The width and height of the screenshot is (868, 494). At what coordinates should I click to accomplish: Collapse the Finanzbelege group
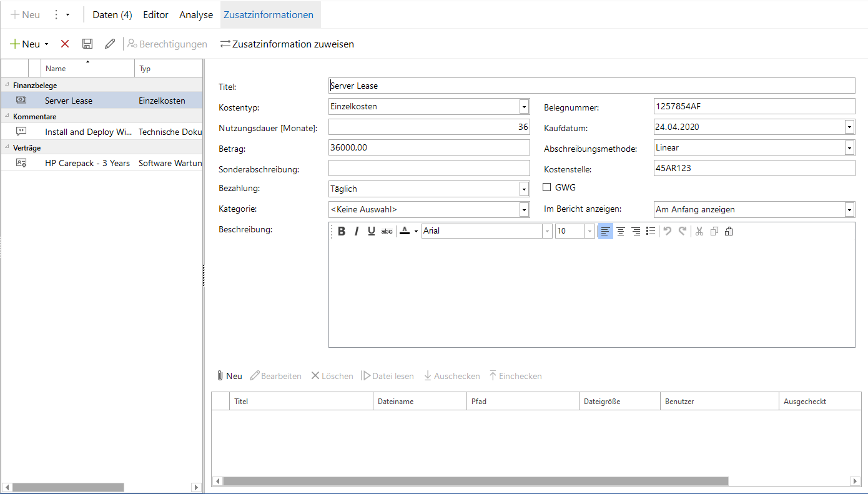[7, 85]
